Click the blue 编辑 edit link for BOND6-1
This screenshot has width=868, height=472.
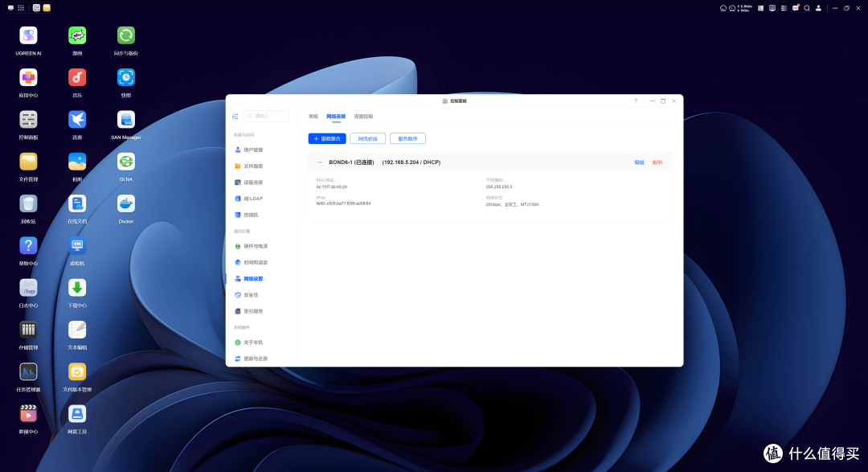point(639,162)
